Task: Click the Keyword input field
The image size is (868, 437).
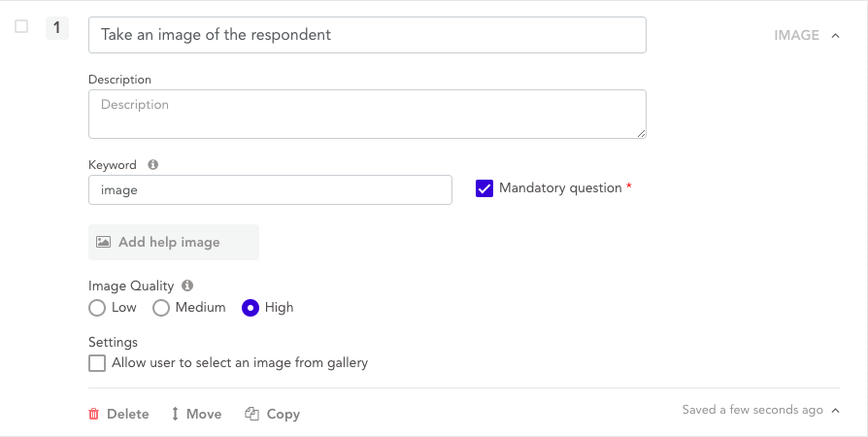Action: [x=270, y=190]
